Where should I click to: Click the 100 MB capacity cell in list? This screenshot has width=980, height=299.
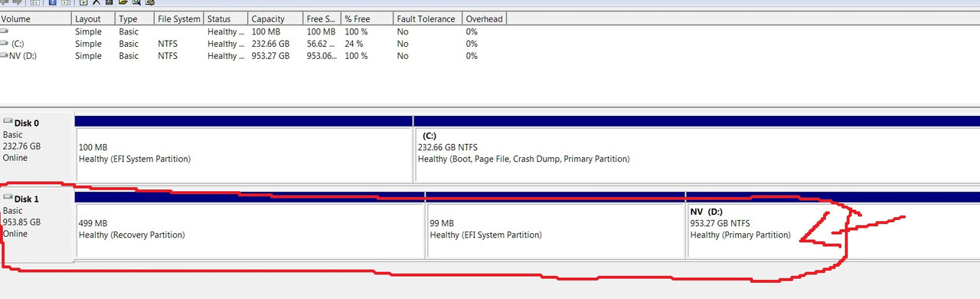coord(265,32)
